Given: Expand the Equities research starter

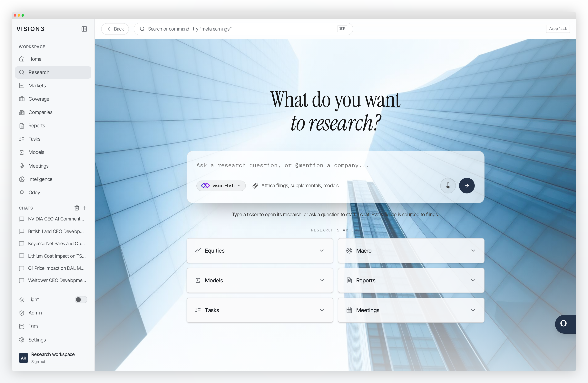Looking at the screenshot, I should (260, 251).
